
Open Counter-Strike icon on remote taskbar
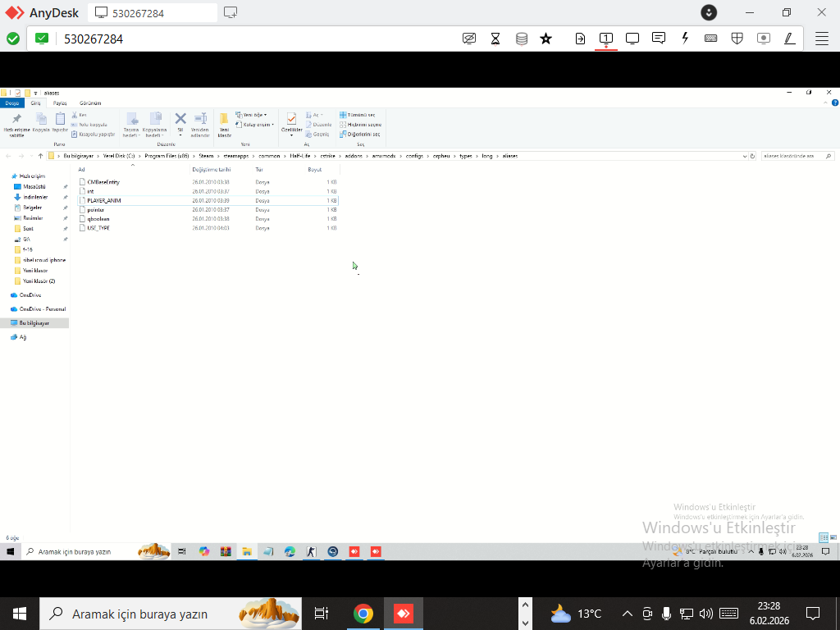pyautogui.click(x=311, y=551)
